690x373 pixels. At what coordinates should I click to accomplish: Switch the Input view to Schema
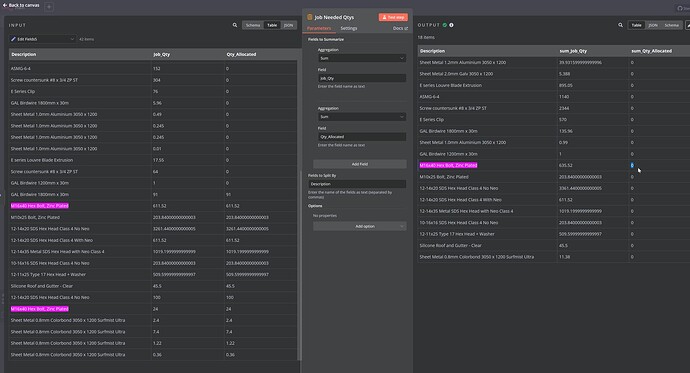tap(253, 25)
